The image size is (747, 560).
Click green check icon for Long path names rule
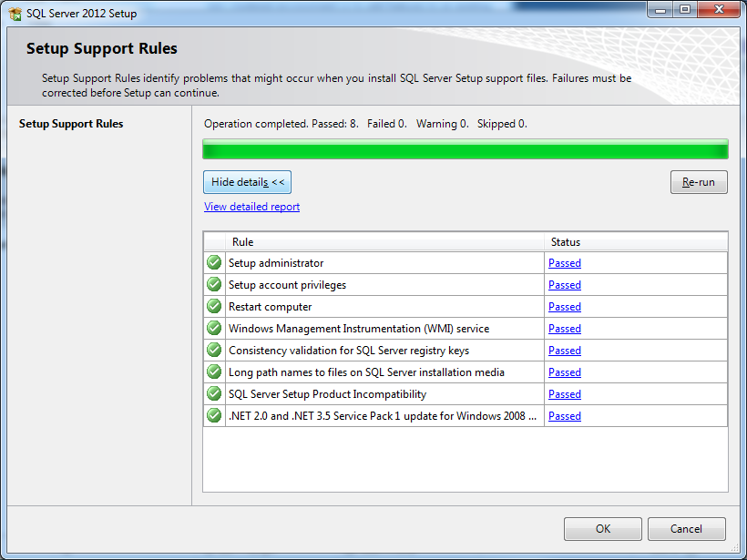(214, 372)
